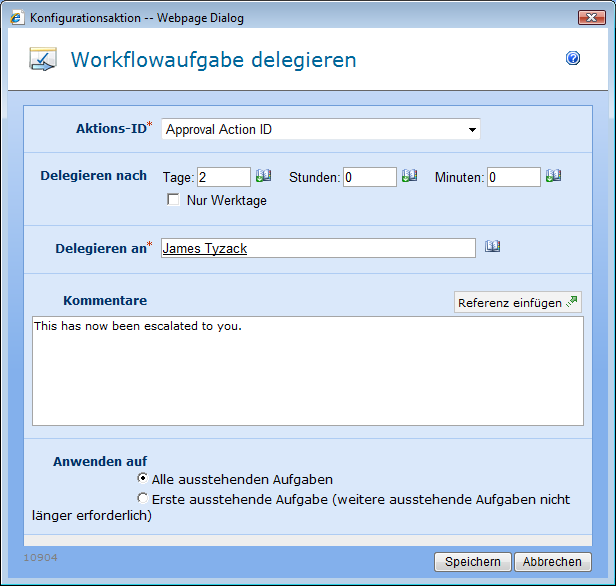Click inside the Kommentare text area
Image resolution: width=616 pixels, height=586 pixels.
[x=308, y=371]
